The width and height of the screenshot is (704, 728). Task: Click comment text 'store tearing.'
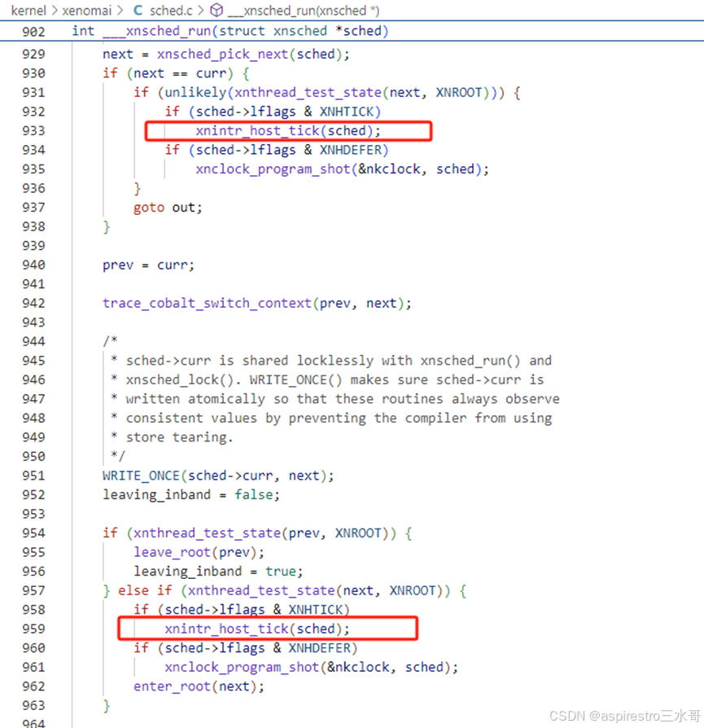coord(179,437)
